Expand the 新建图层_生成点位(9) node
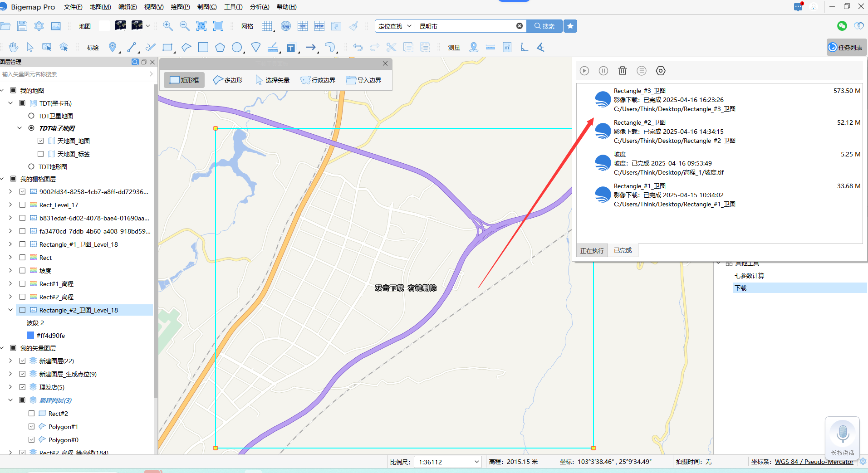Screen dimensions: 868x473 [x=10, y=374]
